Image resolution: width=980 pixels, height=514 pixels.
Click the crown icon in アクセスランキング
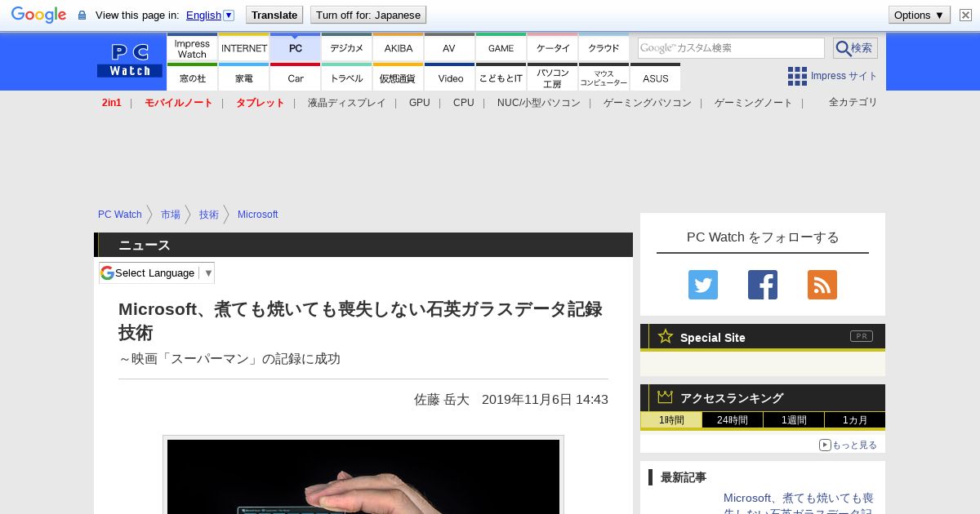[666, 397]
